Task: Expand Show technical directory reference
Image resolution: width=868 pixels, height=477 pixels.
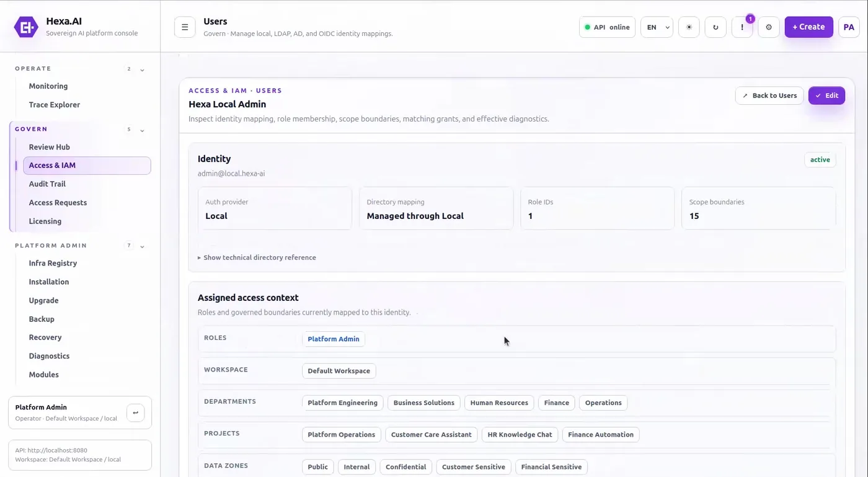Action: [257, 257]
